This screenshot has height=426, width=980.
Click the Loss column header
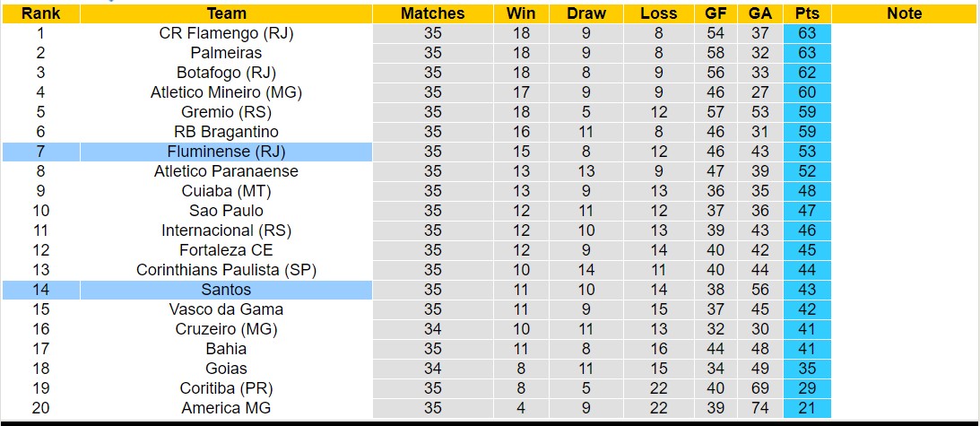[659, 13]
